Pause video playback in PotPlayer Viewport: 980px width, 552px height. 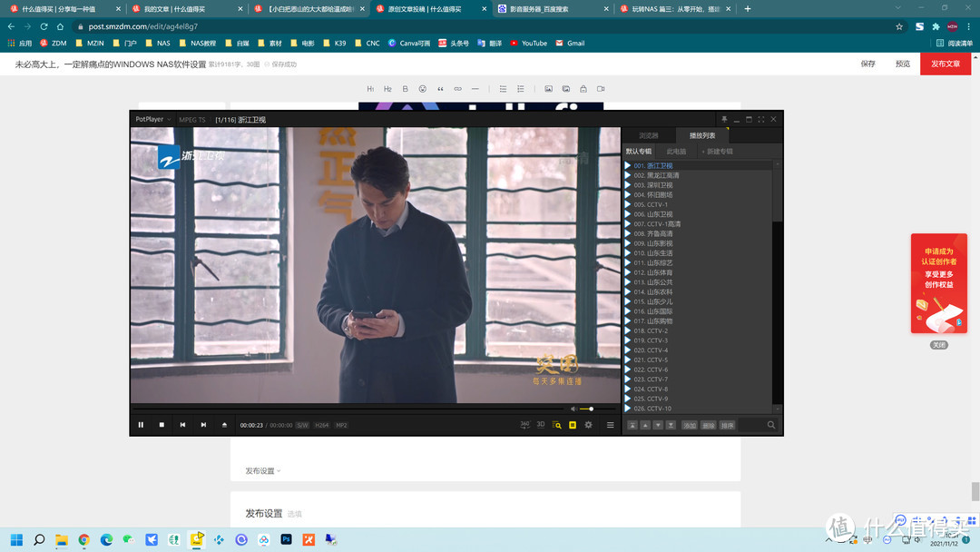tap(141, 424)
